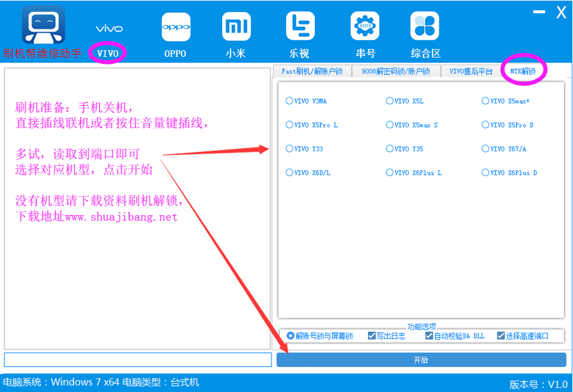Pick the VIVO X5max+ radio button
Image resolution: width=573 pixels, height=392 pixels.
(485, 101)
